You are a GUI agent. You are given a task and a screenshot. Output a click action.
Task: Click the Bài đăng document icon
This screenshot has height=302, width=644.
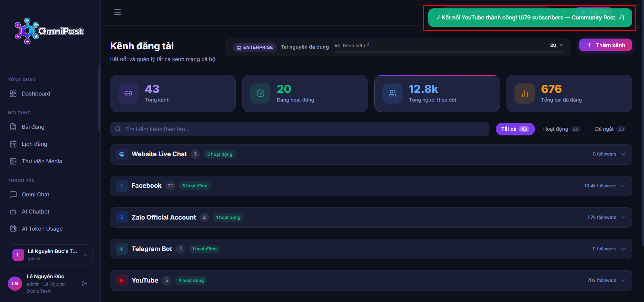point(13,127)
